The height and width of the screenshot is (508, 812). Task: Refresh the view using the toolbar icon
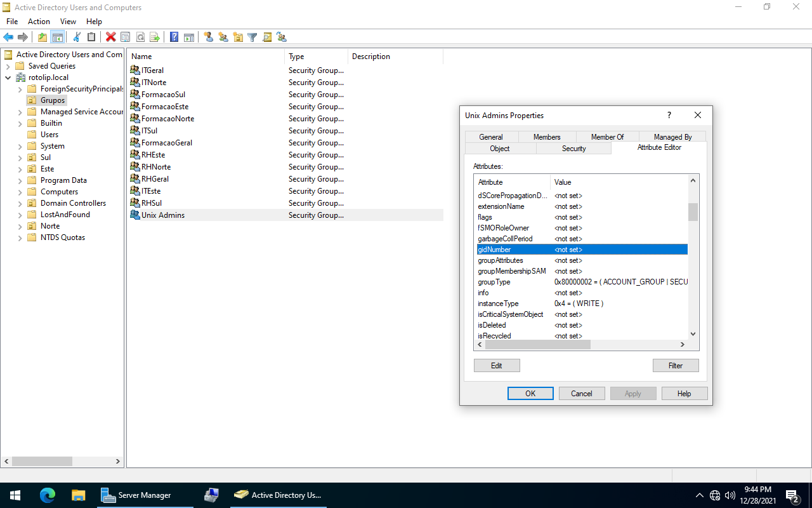tap(140, 37)
